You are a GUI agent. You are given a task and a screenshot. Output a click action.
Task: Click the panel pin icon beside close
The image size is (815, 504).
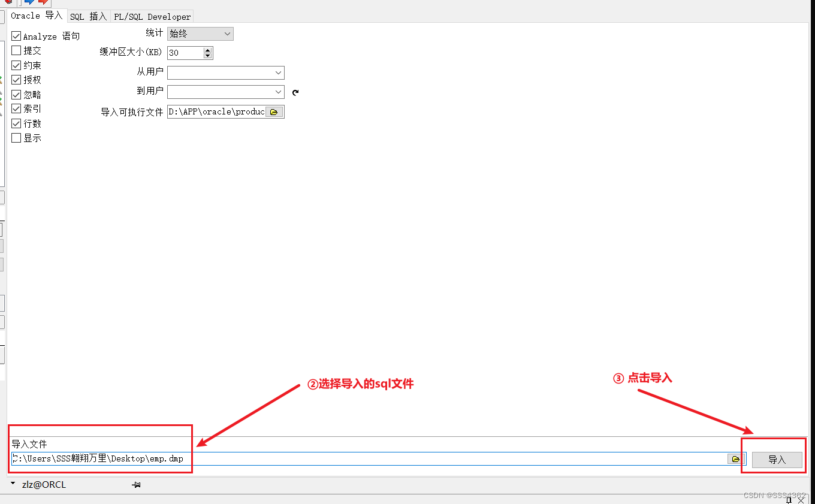click(x=789, y=500)
